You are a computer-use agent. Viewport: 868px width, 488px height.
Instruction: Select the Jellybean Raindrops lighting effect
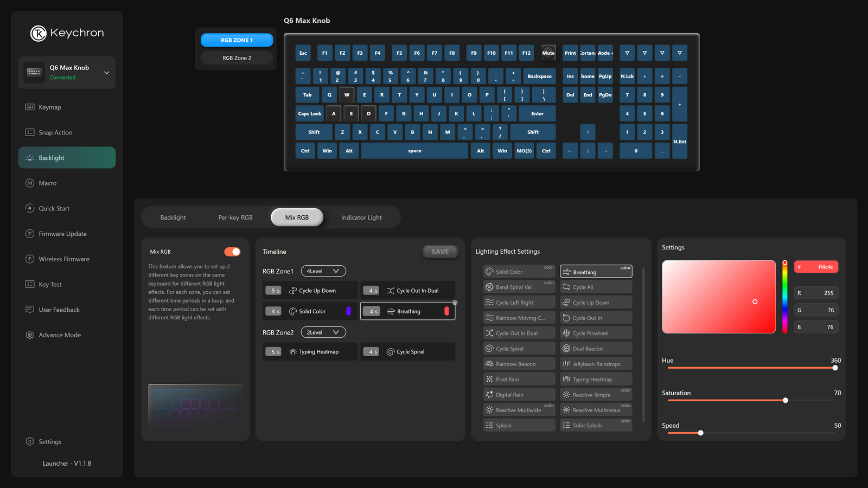tap(596, 363)
